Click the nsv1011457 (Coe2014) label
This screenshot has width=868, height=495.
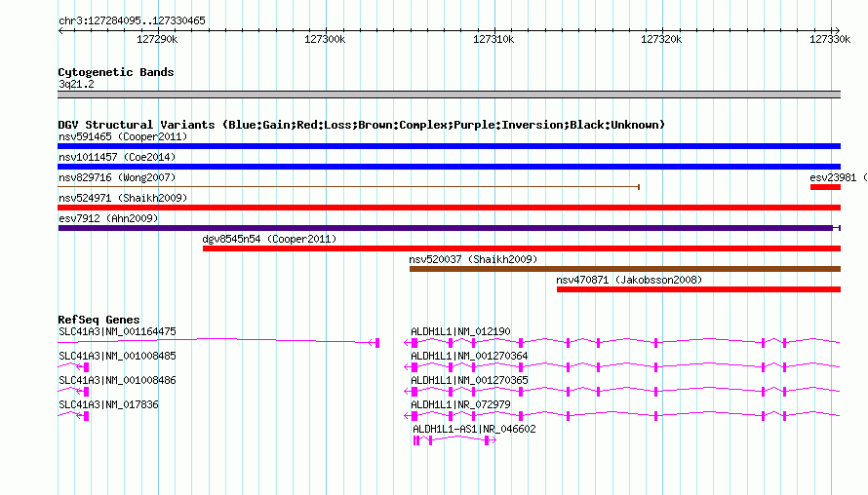[x=117, y=157]
